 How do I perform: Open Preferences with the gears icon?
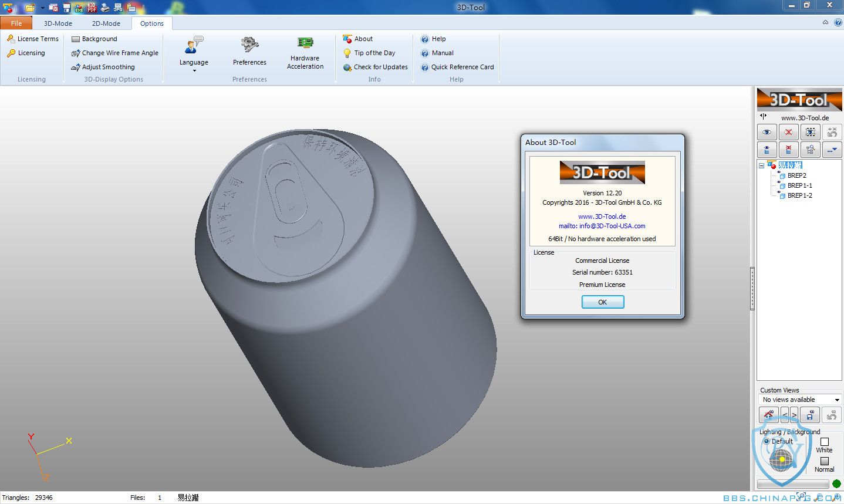pyautogui.click(x=249, y=52)
